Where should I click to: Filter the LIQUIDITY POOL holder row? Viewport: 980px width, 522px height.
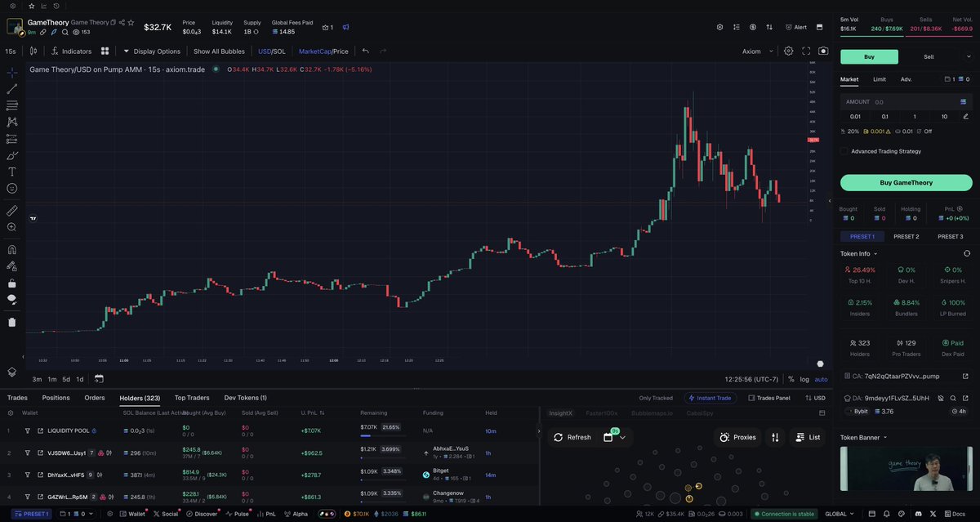[x=27, y=431]
